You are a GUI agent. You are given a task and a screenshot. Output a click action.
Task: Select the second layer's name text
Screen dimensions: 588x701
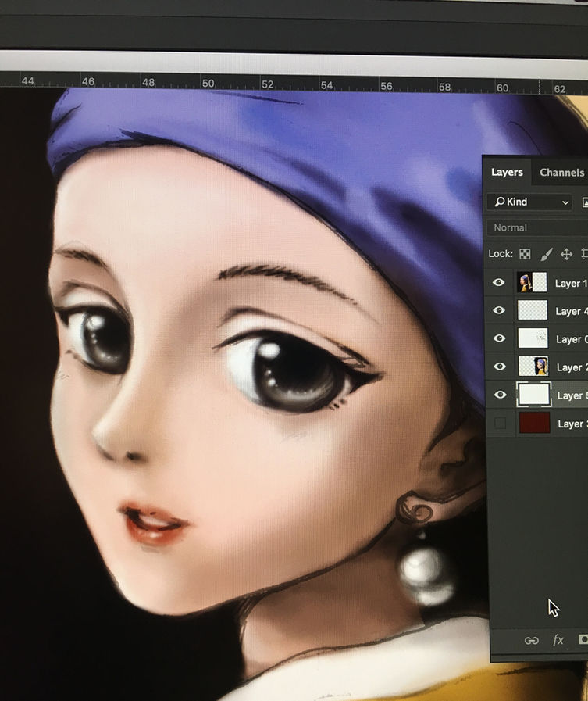pyautogui.click(x=572, y=312)
